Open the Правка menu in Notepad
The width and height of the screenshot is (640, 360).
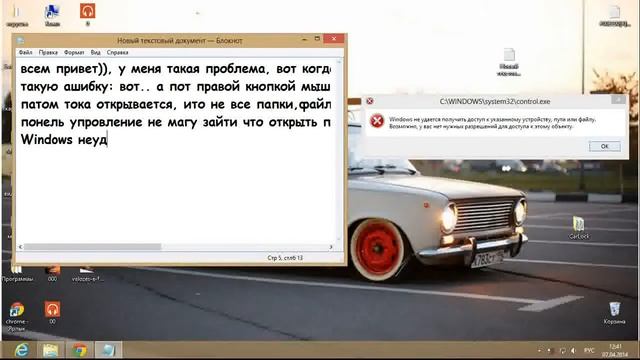pyautogui.click(x=48, y=53)
